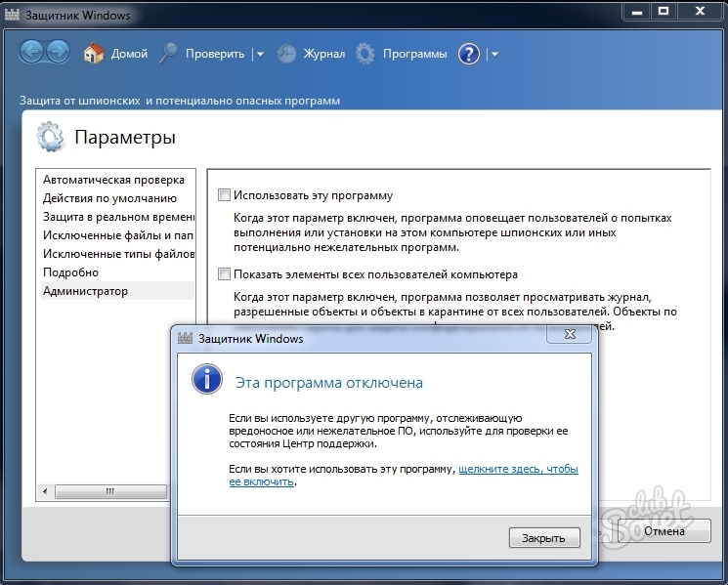
Task: Click the large Параметры gear icon
Action: (50, 137)
